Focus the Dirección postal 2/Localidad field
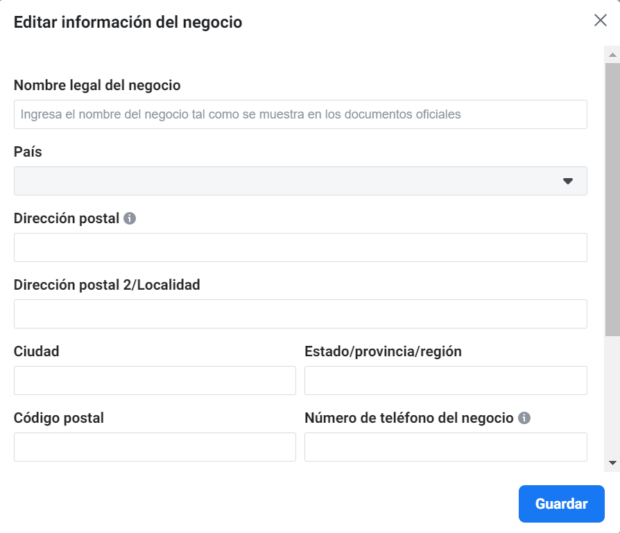 coord(301,314)
